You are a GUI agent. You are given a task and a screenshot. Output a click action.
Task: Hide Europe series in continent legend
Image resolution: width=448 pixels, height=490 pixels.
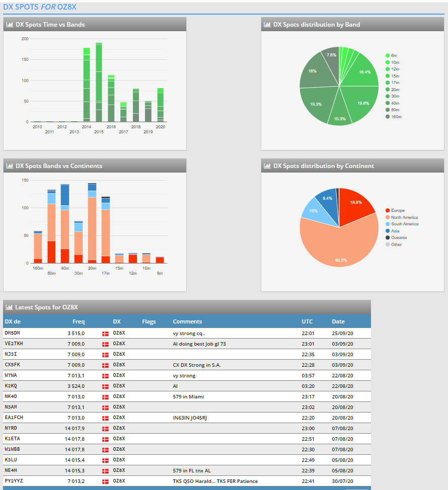[x=397, y=210]
